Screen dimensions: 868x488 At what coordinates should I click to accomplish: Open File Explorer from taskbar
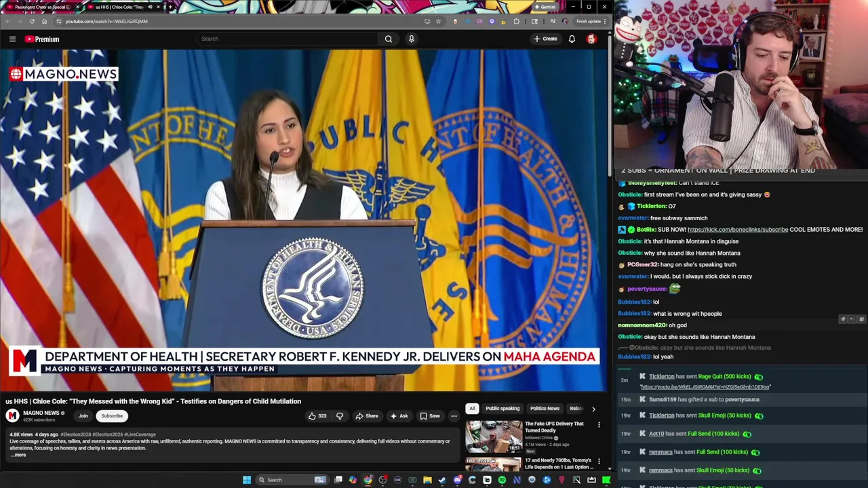click(427, 480)
